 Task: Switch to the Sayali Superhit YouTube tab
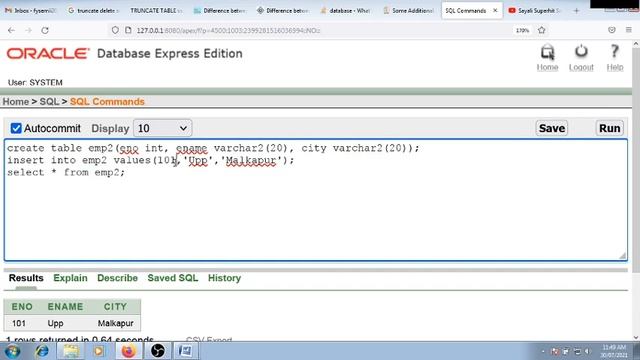(536, 11)
